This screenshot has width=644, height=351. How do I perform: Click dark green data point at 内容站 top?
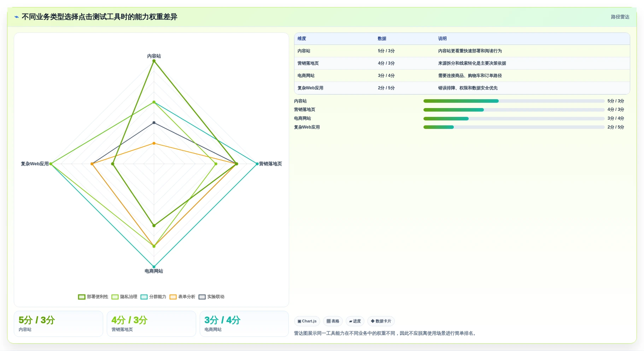[x=154, y=61]
